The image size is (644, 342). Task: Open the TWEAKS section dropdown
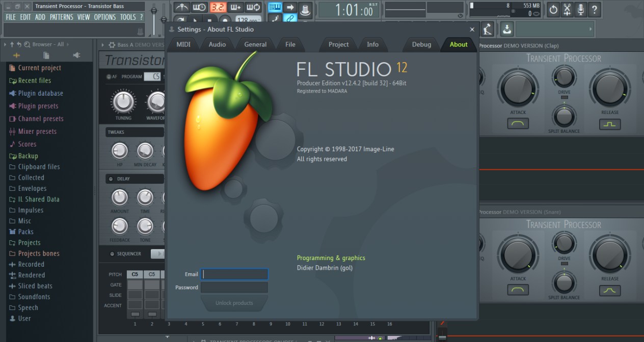click(135, 132)
